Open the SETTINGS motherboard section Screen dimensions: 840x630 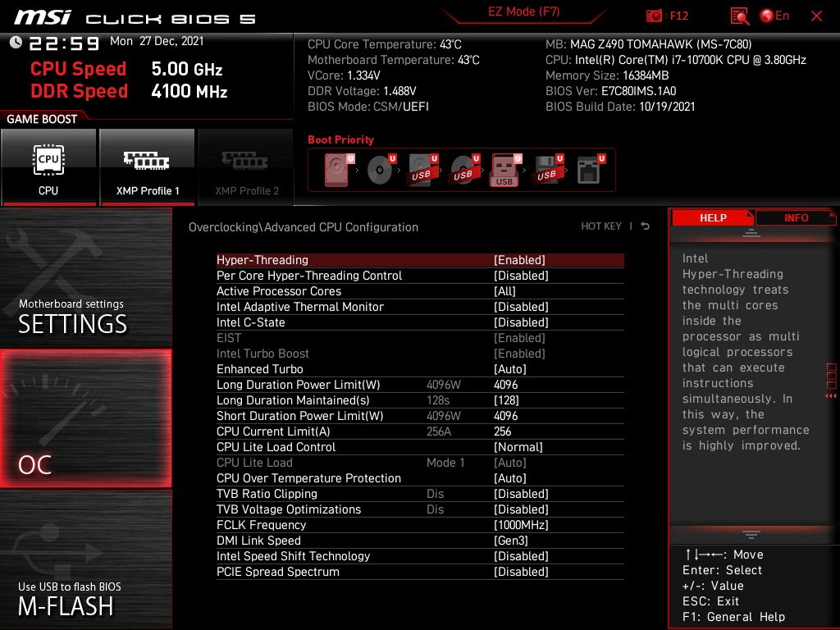pyautogui.click(x=86, y=278)
